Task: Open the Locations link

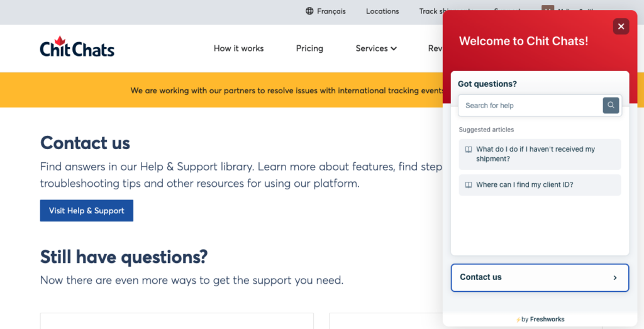Action: pyautogui.click(x=382, y=11)
